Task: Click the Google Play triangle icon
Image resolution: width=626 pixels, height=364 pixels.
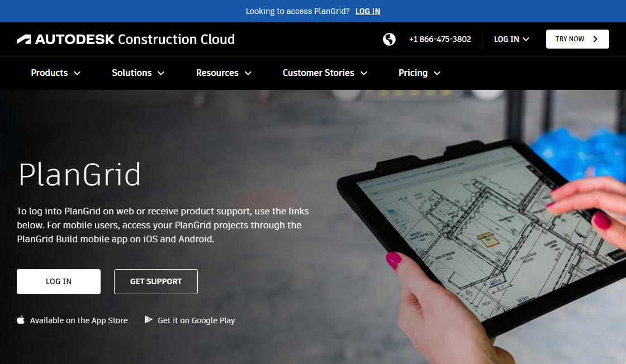Action: click(148, 320)
